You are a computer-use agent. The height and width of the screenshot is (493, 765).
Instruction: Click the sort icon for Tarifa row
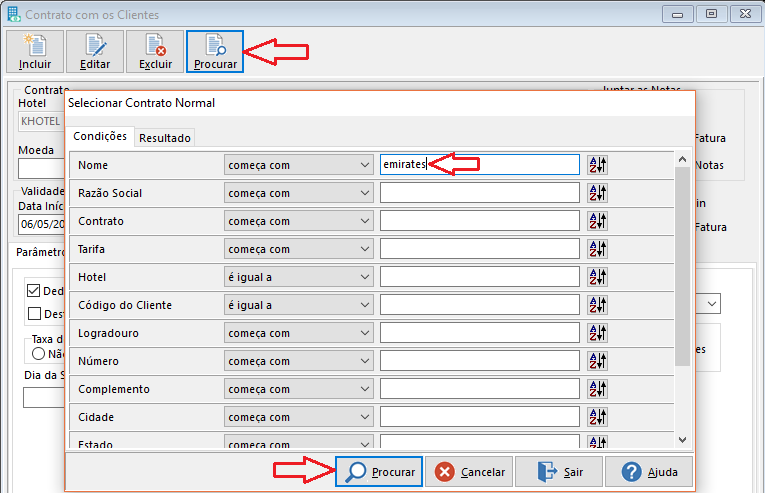click(597, 249)
